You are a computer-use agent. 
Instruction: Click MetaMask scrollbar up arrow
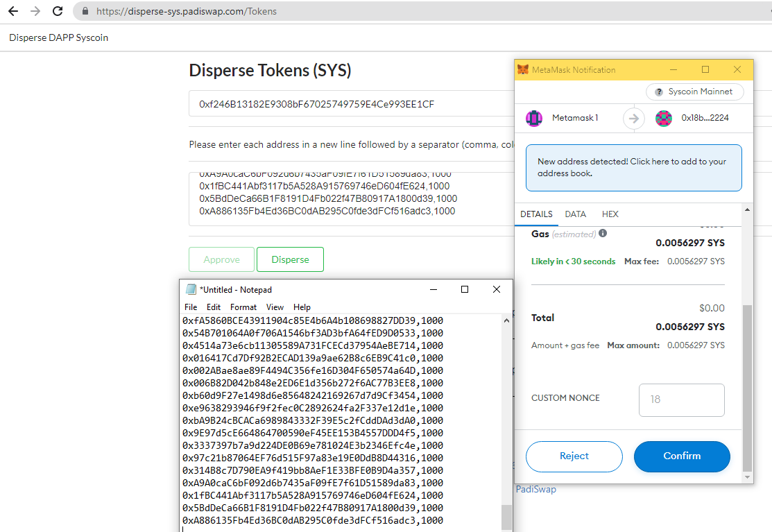[747, 210]
